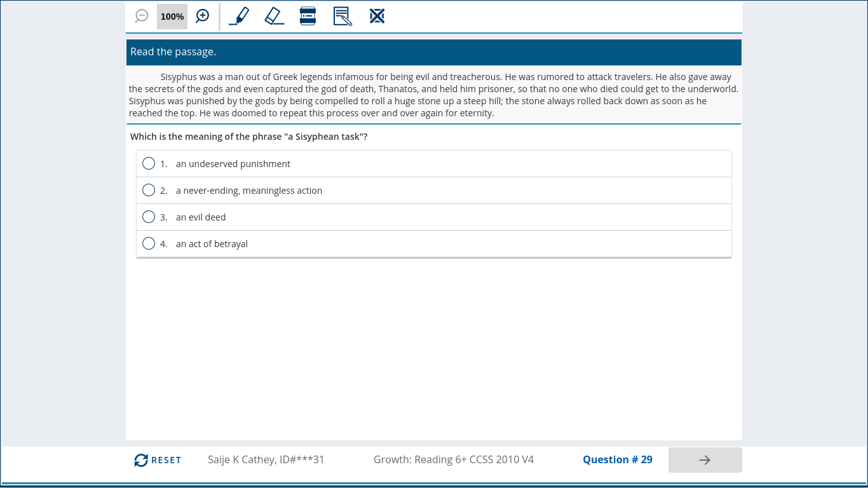Viewport: 868px width, 488px height.
Task: Click the RESET button
Action: [158, 460]
